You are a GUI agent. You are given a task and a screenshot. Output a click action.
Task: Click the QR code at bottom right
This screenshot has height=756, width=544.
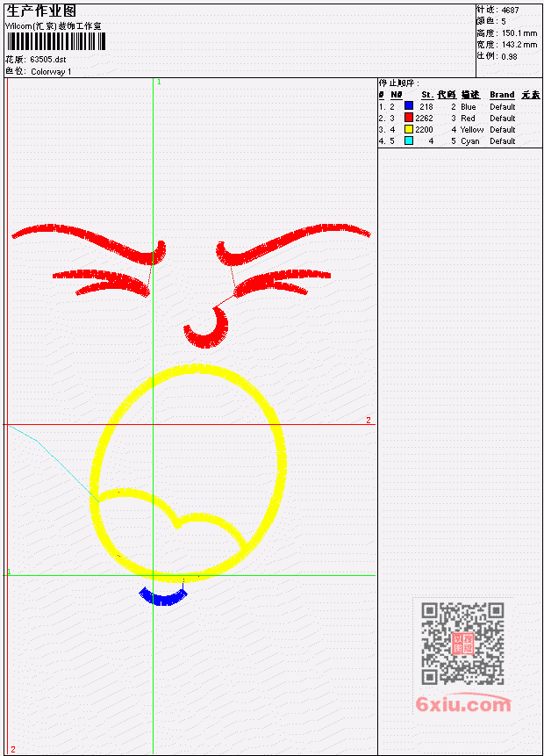tap(462, 644)
